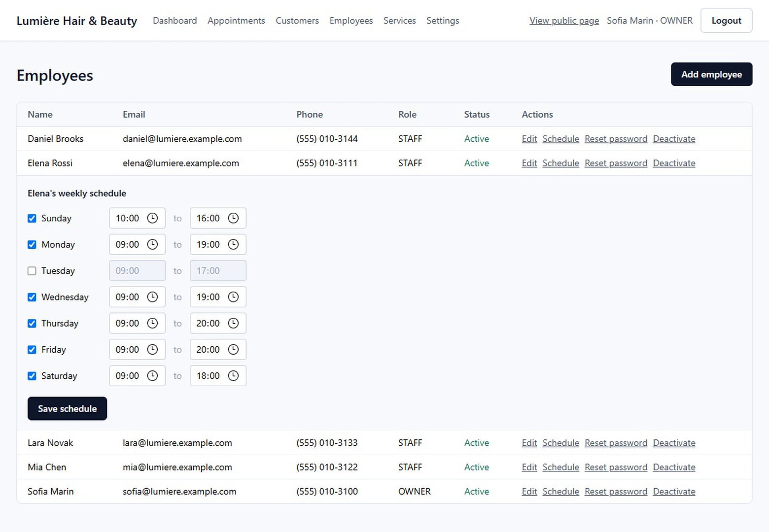Viewport: 769px width, 532px height.
Task: Click the Lumière Hair & Beauty logo text
Action: pos(77,21)
